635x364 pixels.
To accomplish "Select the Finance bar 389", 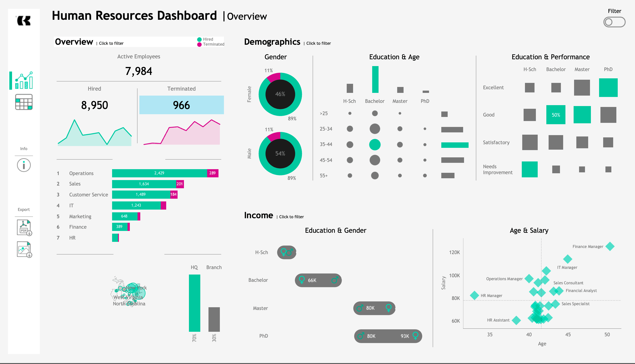I will pos(120,227).
